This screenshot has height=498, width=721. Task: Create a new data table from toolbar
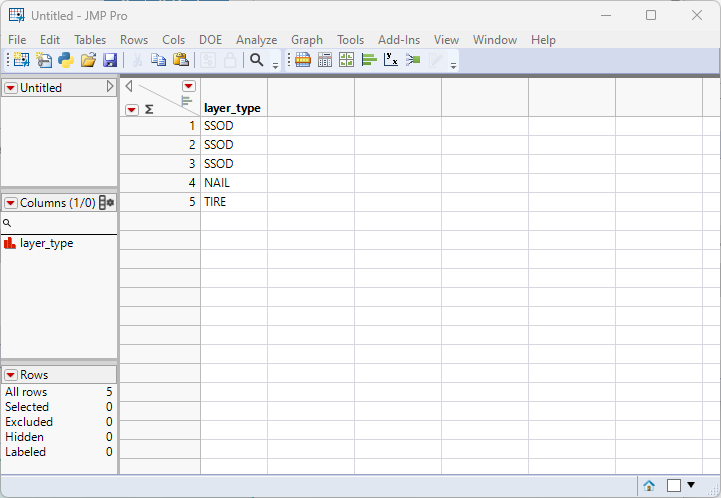tap(21, 60)
